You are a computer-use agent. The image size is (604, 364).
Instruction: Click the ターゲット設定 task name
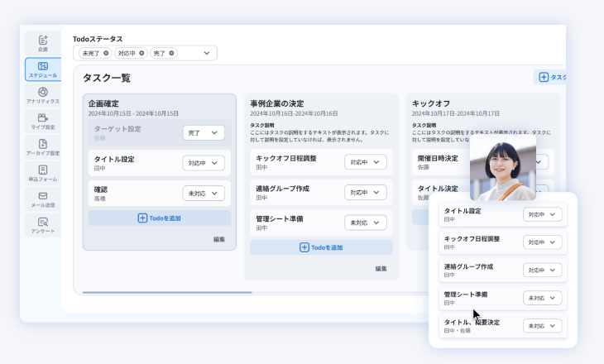click(117, 129)
